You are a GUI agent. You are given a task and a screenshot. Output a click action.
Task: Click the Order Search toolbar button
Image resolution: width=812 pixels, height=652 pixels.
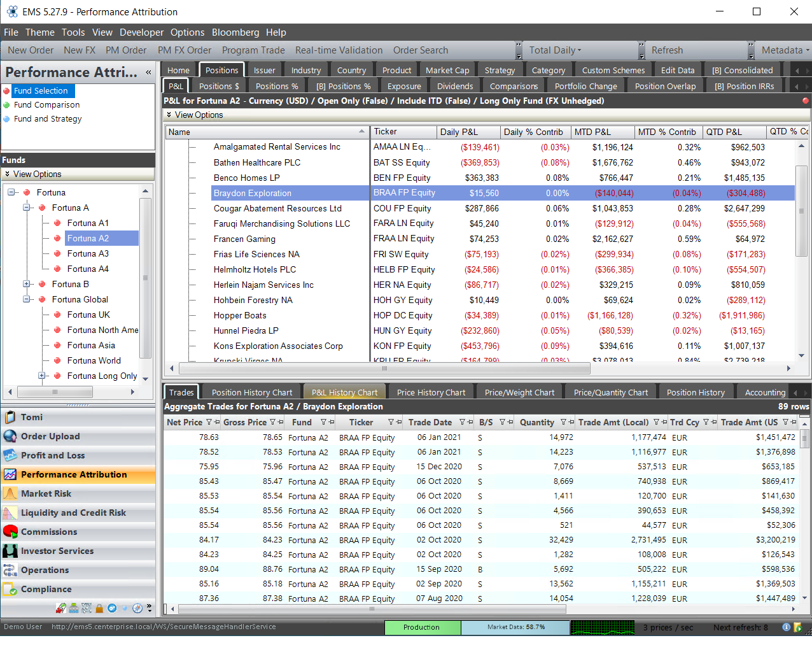[x=420, y=50]
